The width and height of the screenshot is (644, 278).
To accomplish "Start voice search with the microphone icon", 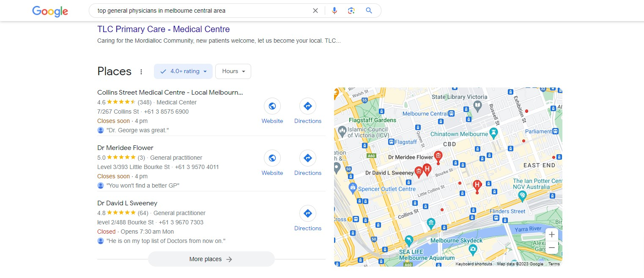I will tap(334, 11).
